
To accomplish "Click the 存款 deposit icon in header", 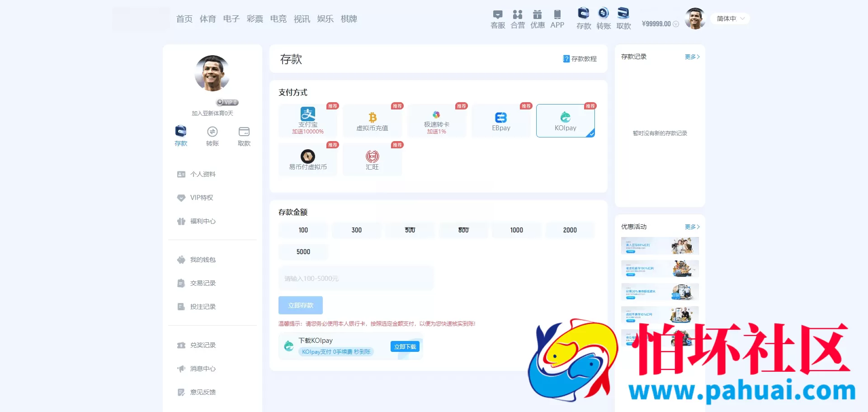I will tap(584, 19).
